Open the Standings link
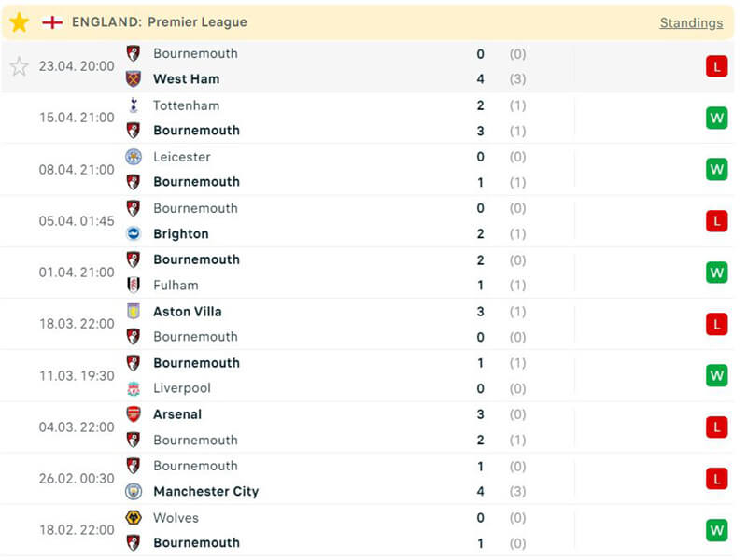 [691, 22]
